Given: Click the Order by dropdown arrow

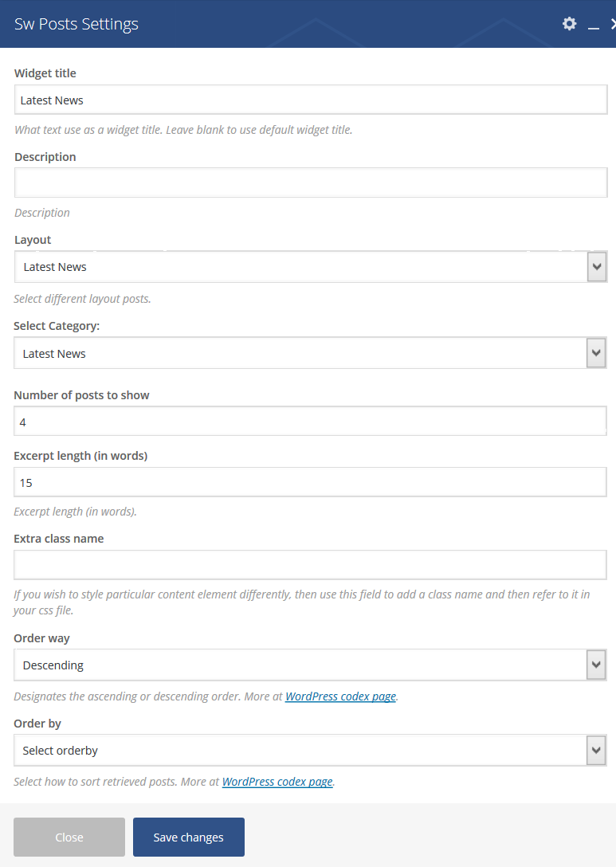Looking at the screenshot, I should coord(595,750).
